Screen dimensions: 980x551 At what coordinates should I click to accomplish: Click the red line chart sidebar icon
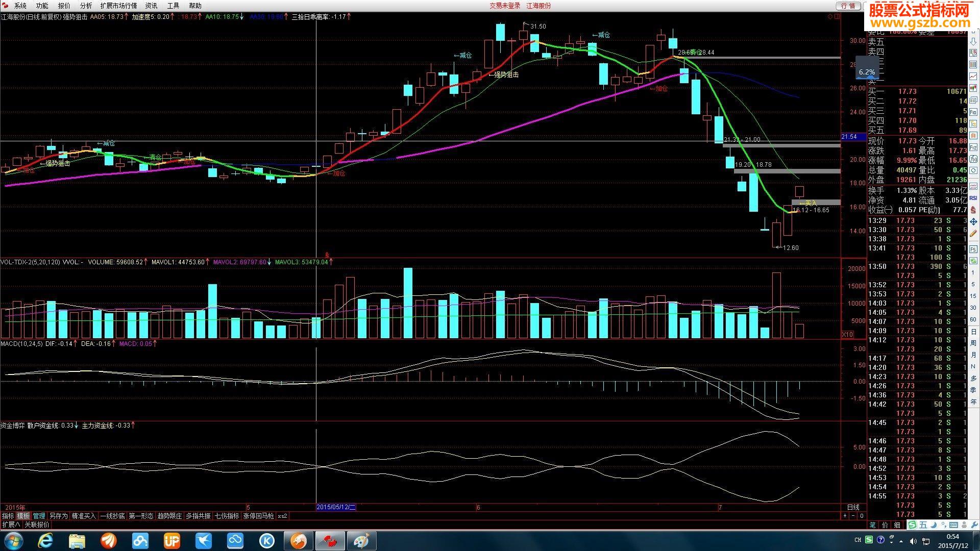[x=973, y=76]
